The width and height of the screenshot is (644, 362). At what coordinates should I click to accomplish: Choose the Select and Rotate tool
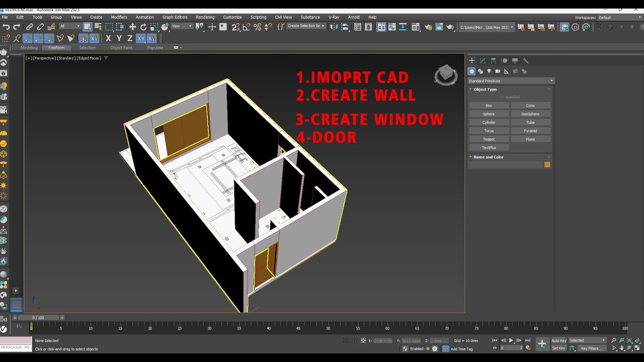[143, 27]
